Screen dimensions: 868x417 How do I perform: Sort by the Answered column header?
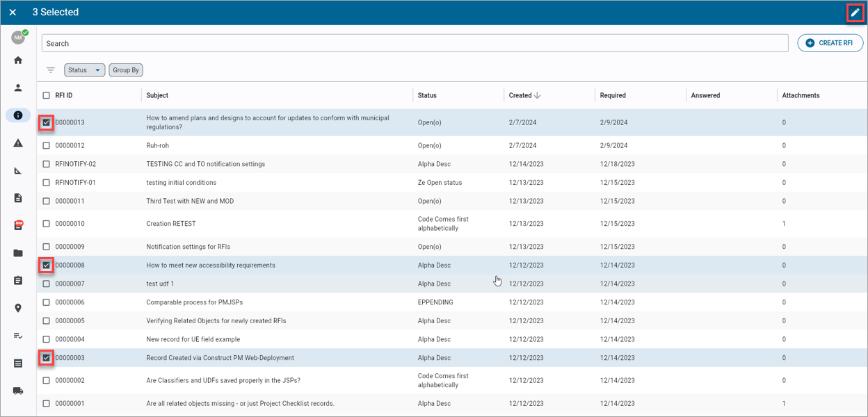(705, 95)
